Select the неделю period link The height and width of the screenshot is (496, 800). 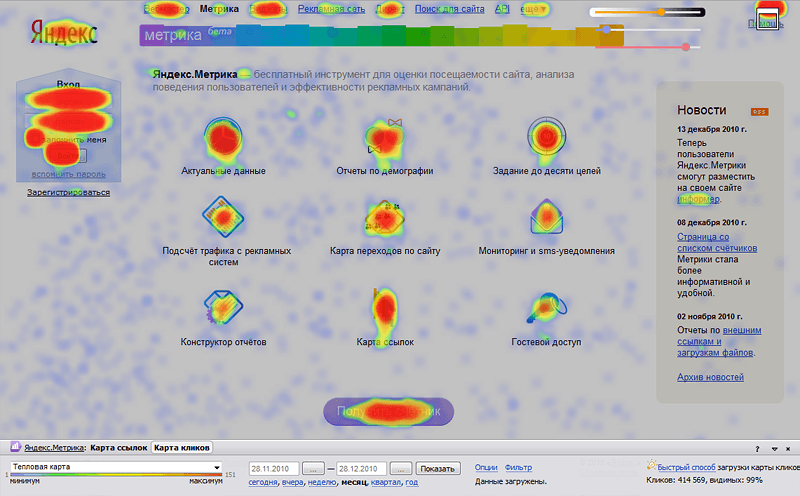[322, 482]
